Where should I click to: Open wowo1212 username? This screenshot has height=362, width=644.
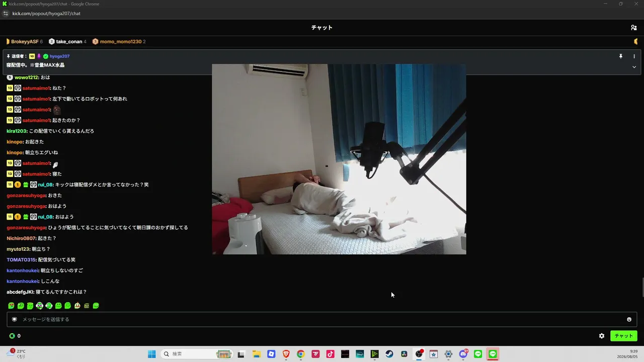26,77
